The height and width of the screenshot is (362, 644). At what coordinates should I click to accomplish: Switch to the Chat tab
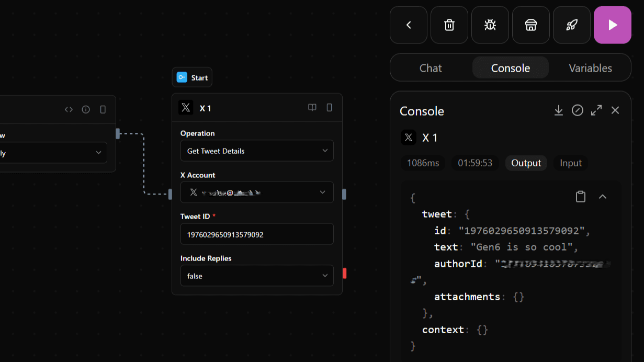(431, 68)
